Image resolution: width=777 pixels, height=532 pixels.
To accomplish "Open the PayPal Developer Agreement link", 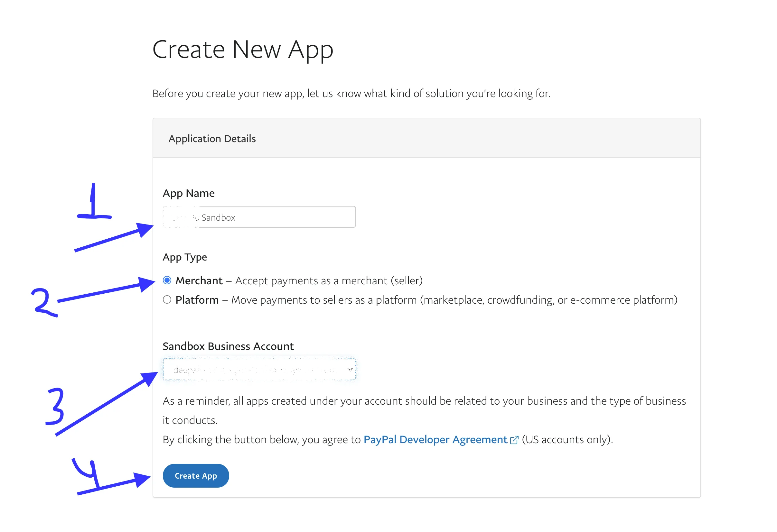I will click(x=435, y=440).
